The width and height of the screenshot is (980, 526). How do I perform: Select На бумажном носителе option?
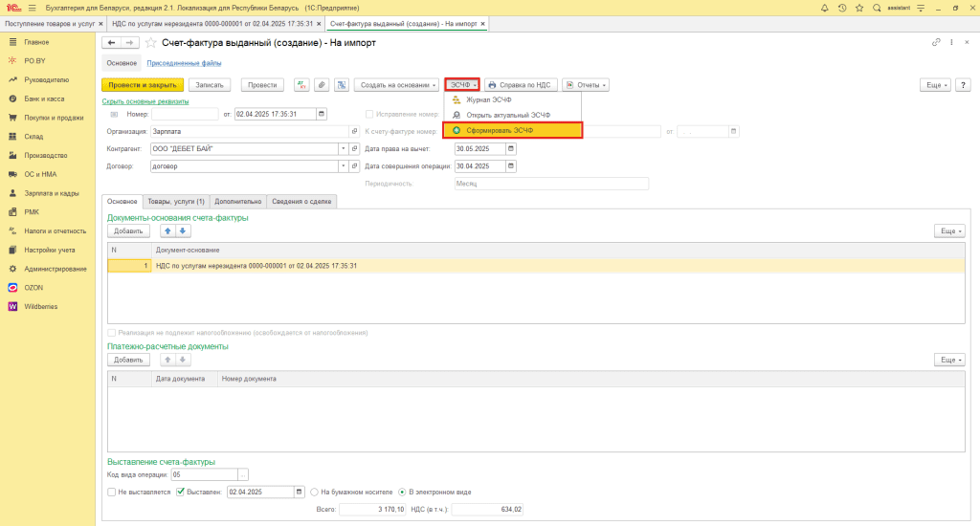coord(314,493)
